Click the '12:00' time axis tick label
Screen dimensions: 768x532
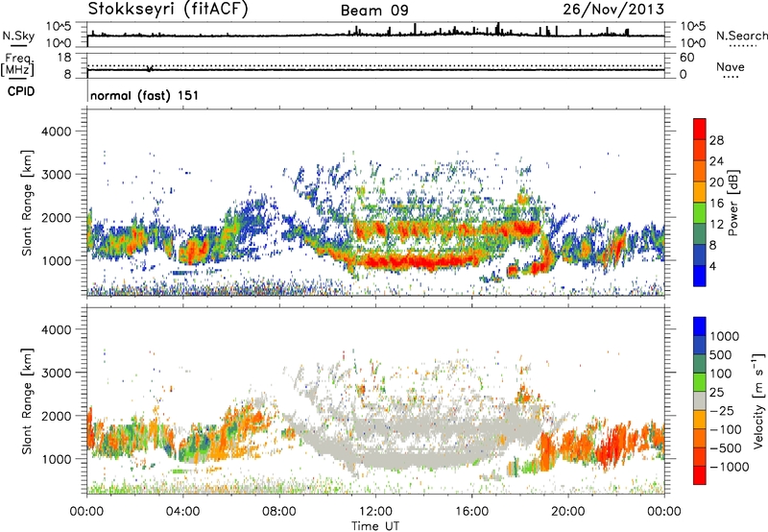[x=375, y=512]
